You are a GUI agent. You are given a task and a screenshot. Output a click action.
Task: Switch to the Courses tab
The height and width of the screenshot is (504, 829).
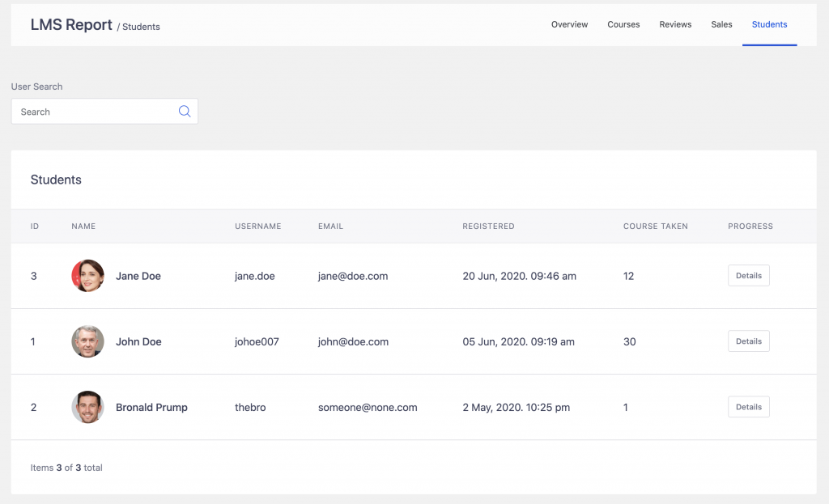coord(623,24)
